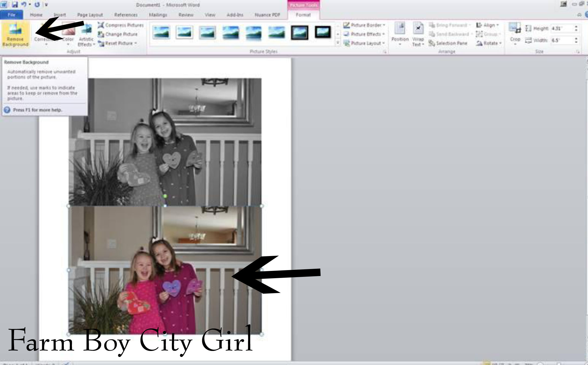Increase picture Width with stepper arrow
588x365 pixels.
[x=576, y=39]
